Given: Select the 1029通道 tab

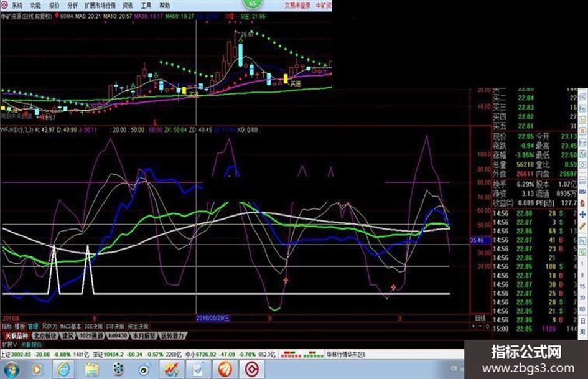Looking at the screenshot, I should tap(91, 335).
